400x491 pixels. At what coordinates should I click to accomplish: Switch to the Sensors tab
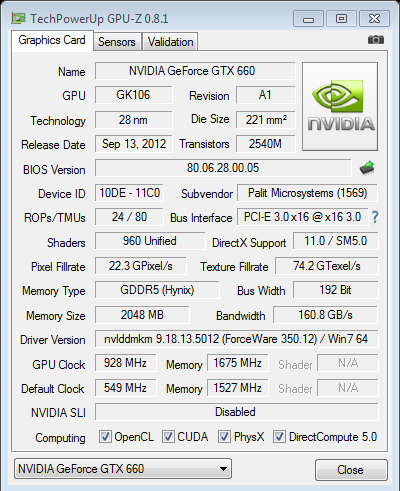117,42
